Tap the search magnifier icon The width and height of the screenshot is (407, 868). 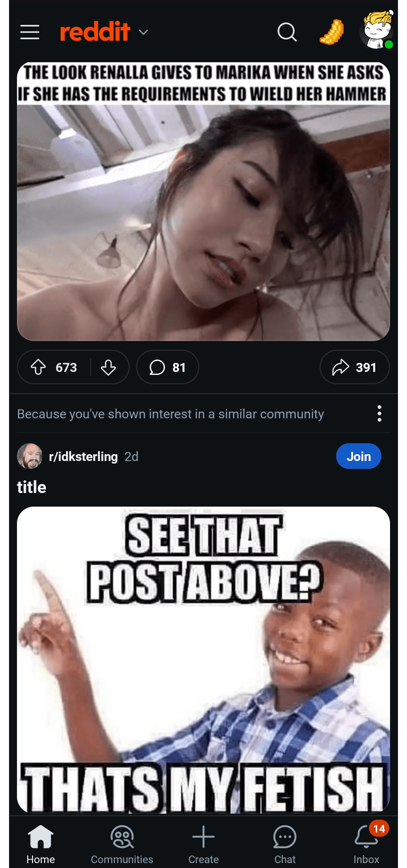[x=287, y=32]
